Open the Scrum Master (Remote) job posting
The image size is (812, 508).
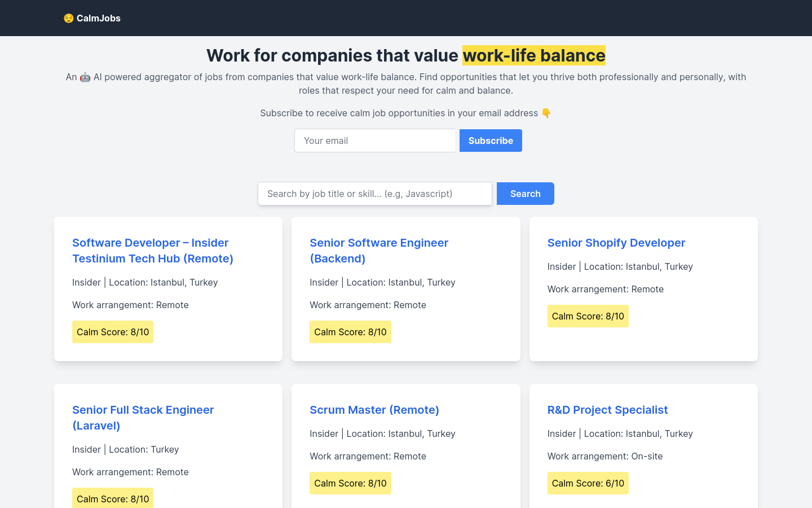(374, 410)
